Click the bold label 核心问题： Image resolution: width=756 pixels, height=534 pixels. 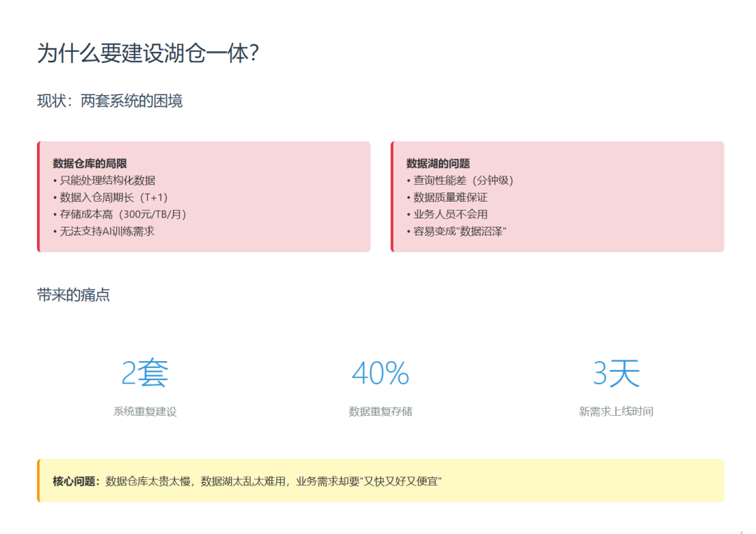(x=77, y=481)
